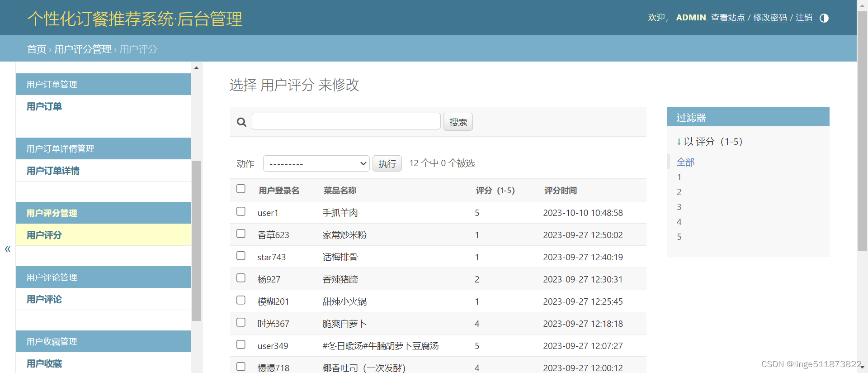The image size is (868, 373).
Task: Open the 慢慢718 rating record
Action: coord(273,368)
